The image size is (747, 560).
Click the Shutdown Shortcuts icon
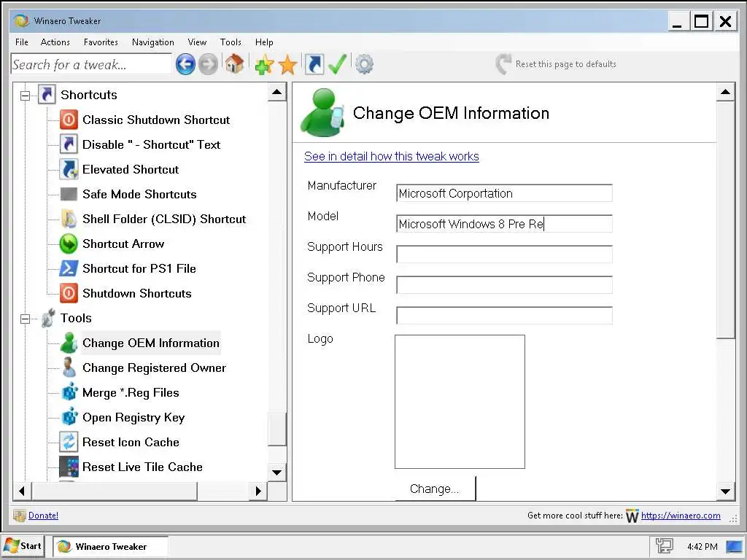tap(69, 293)
